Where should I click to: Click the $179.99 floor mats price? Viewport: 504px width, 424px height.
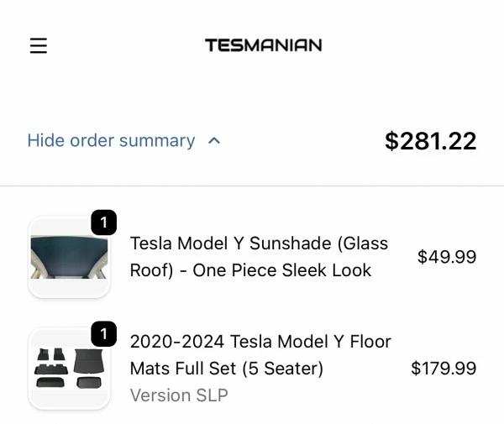click(x=443, y=369)
